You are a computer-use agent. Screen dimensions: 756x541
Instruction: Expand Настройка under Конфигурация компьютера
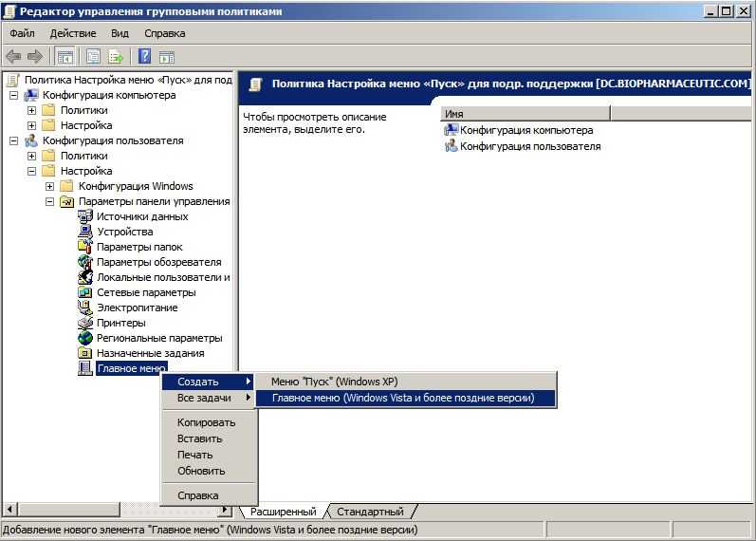[32, 125]
